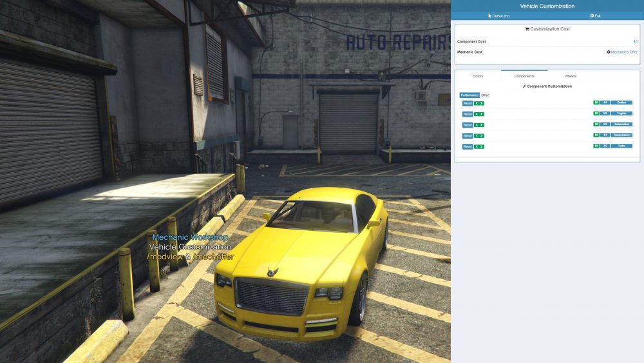Go to previous Engine option
The width and height of the screenshot is (644, 363).
pos(477,114)
